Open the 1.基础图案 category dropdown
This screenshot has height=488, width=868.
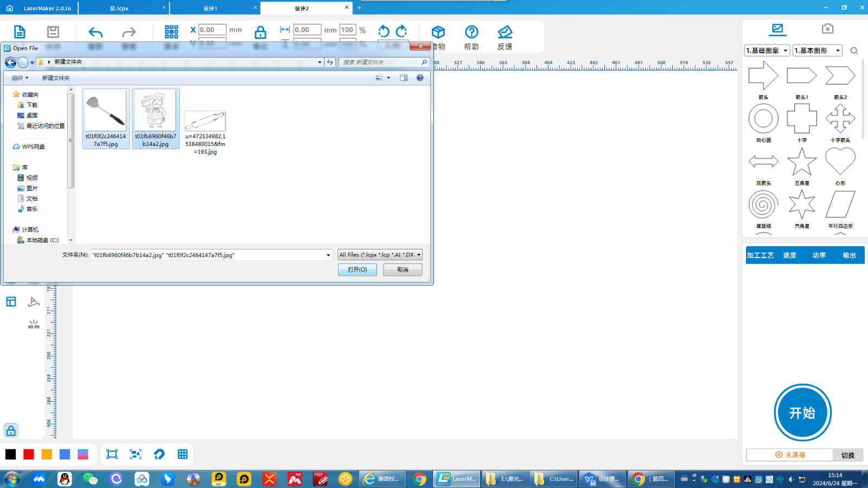[767, 50]
